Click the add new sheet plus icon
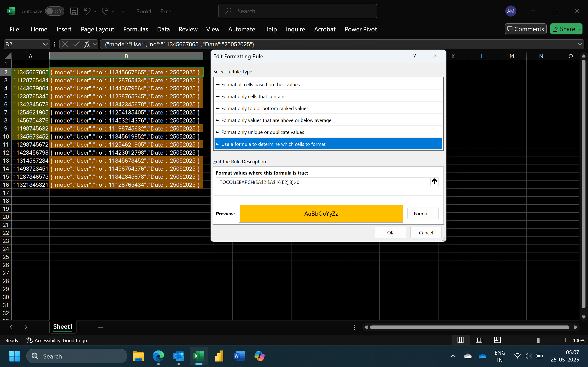This screenshot has width=588, height=367. click(x=100, y=327)
